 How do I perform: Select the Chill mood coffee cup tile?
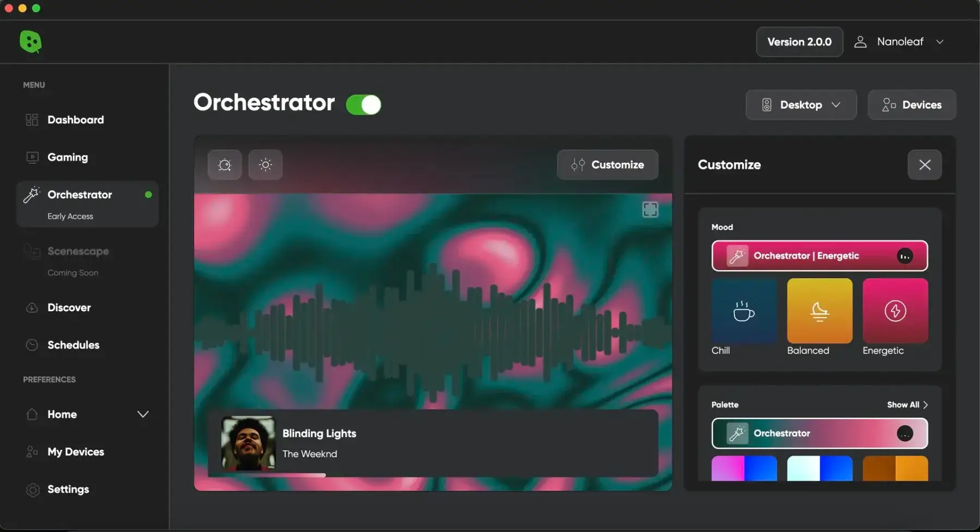pos(744,311)
